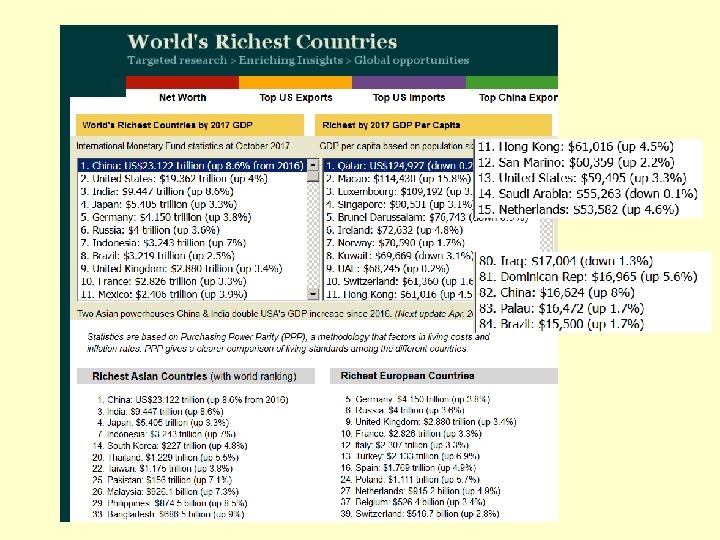
Task: Click Poland $1.111 trillion entry
Action: tap(410, 479)
